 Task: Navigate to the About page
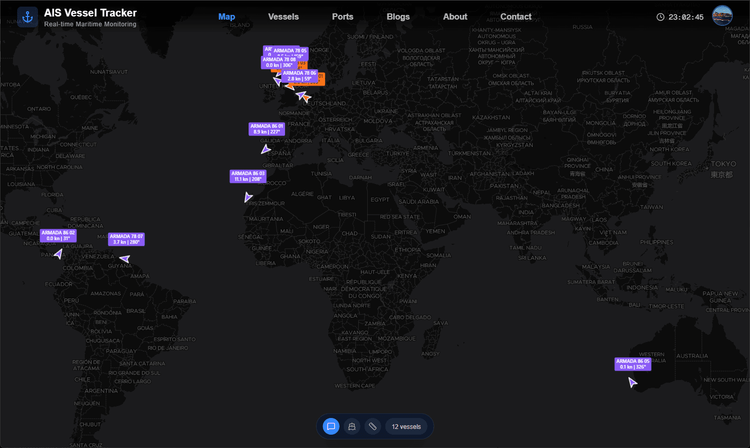coord(455,17)
